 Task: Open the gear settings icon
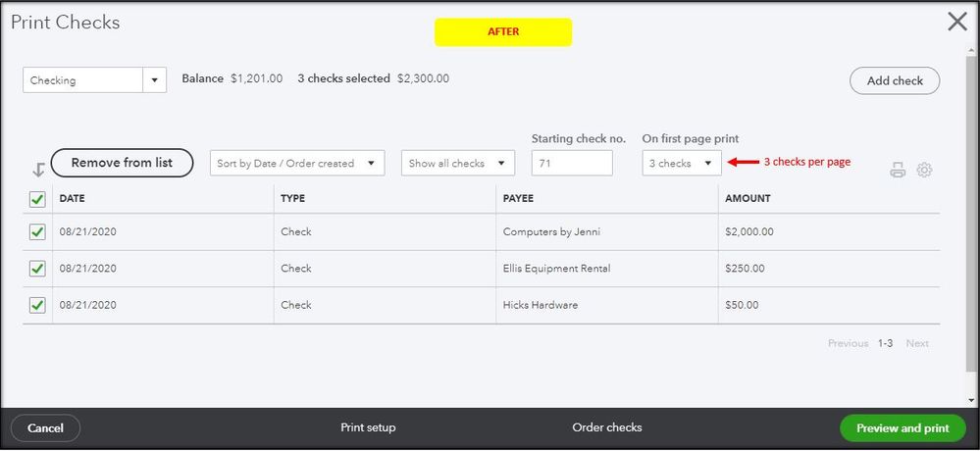pos(924,170)
